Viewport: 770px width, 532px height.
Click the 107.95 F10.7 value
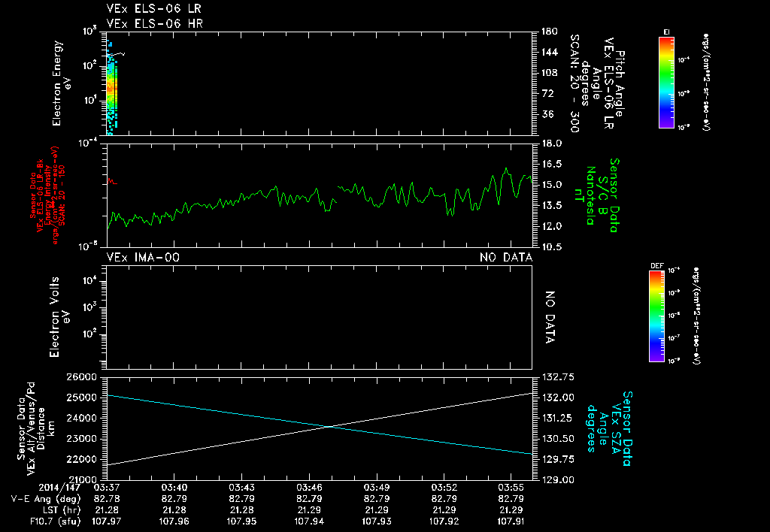pyautogui.click(x=241, y=521)
